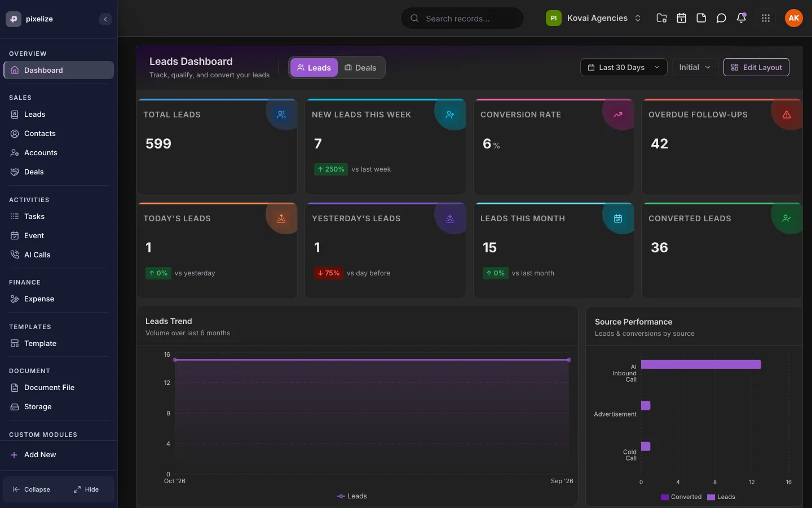Viewport: 812px width, 508px height.
Task: Open the calendar icon in header
Action: 681,18
